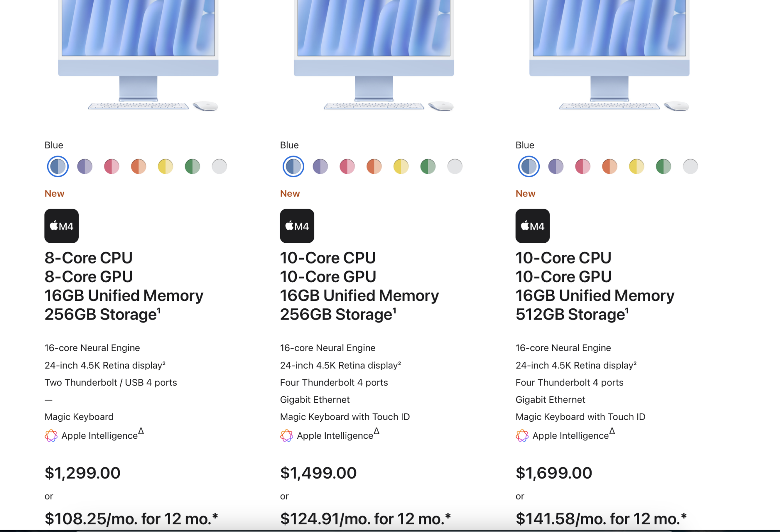The height and width of the screenshot is (532, 780).
Task: Choose purple swatch on the 512GB iMac
Action: click(556, 166)
